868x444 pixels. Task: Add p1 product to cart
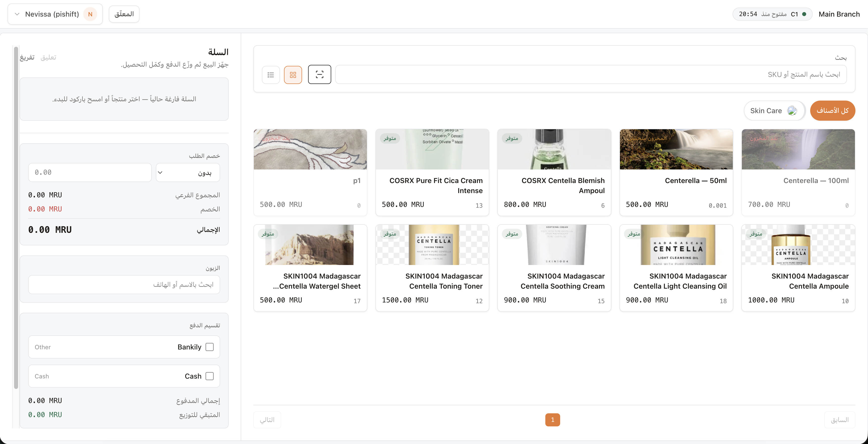[x=310, y=172]
